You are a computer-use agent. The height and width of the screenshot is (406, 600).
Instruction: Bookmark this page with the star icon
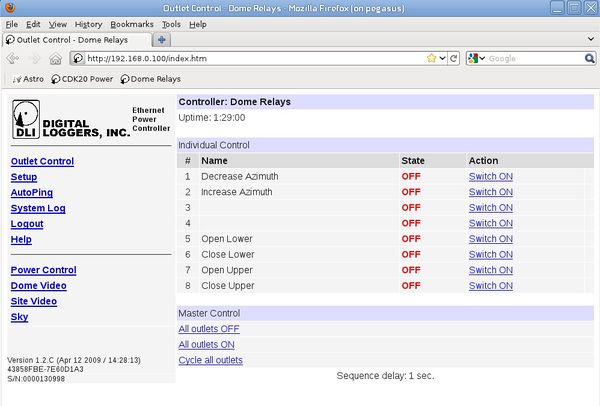431,58
